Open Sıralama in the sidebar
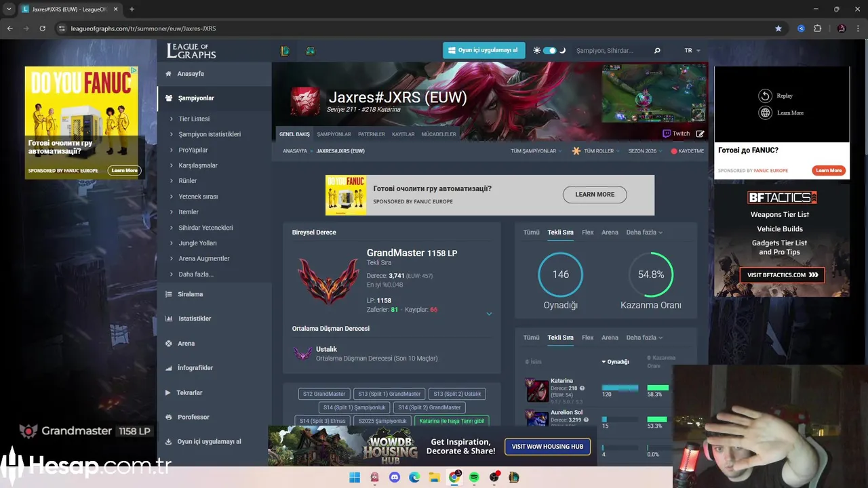The image size is (868, 488). [x=191, y=294]
